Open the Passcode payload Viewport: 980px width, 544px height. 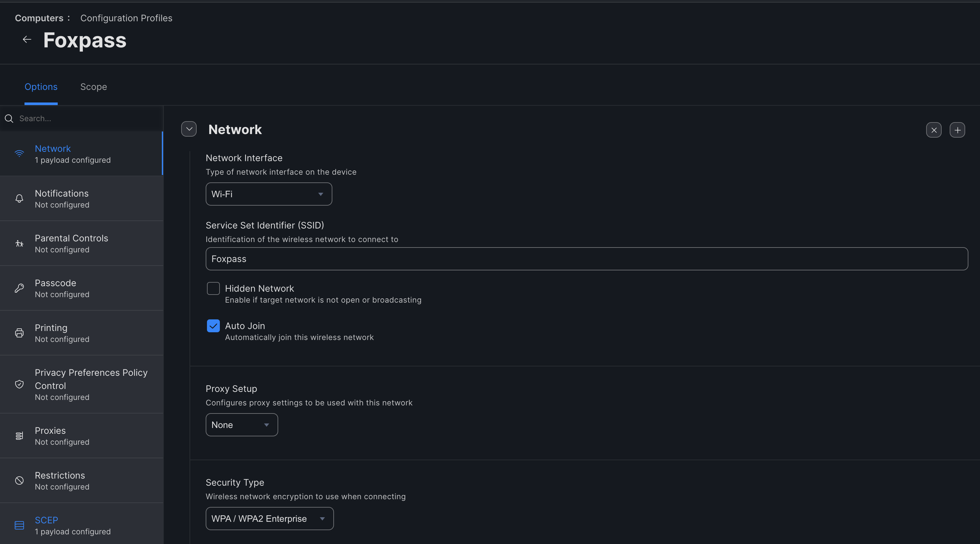coord(82,288)
